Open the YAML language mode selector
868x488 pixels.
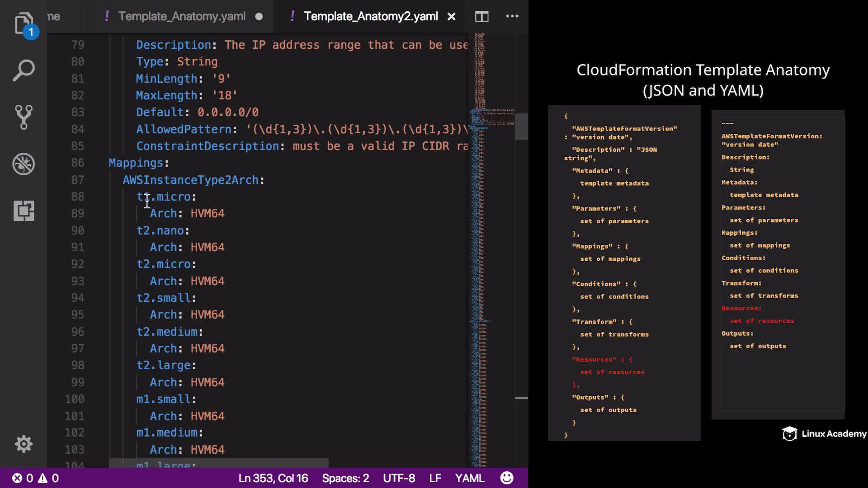click(470, 478)
